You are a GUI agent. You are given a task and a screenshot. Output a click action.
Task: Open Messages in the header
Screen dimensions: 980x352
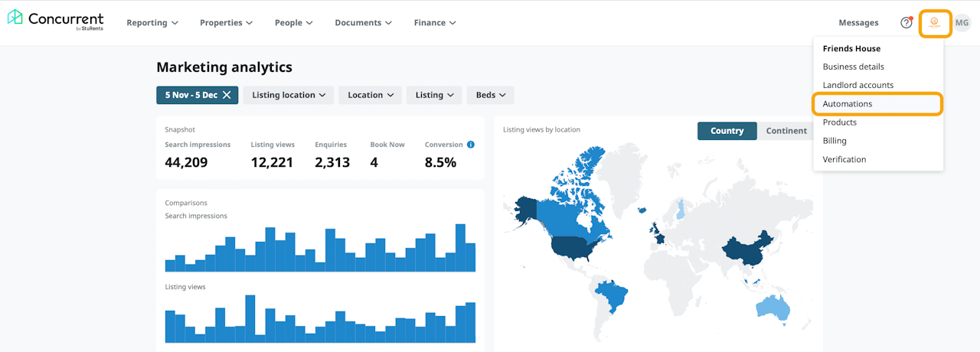858,23
